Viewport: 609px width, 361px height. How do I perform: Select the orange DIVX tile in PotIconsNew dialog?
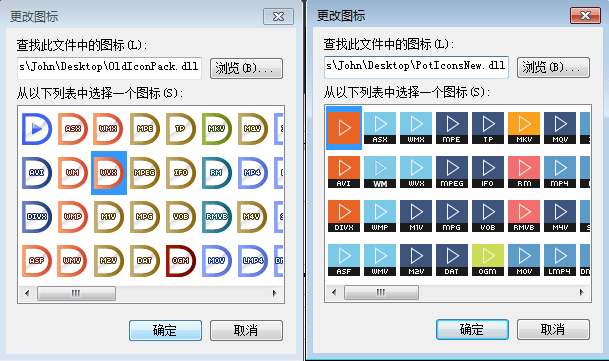pyautogui.click(x=344, y=216)
